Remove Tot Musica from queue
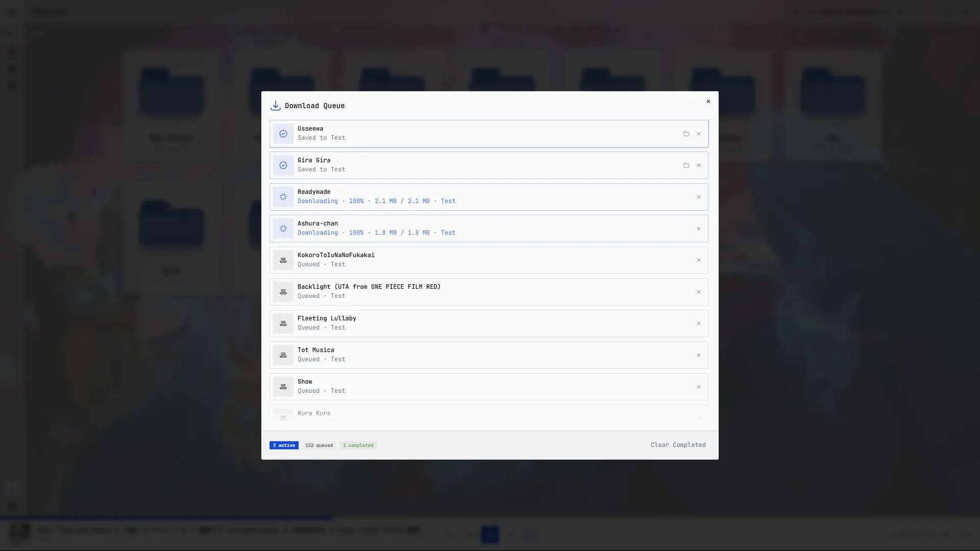This screenshot has height=551, width=980. click(x=698, y=355)
